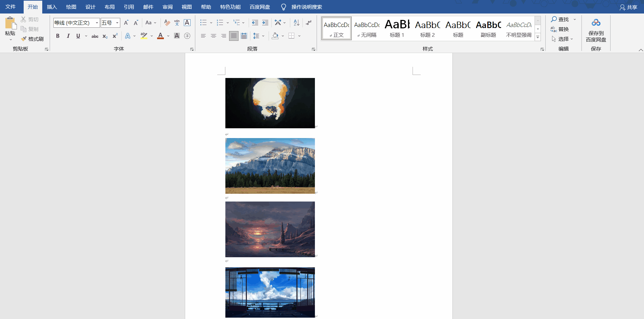
Task: Open the font name dropdown
Action: [97, 23]
